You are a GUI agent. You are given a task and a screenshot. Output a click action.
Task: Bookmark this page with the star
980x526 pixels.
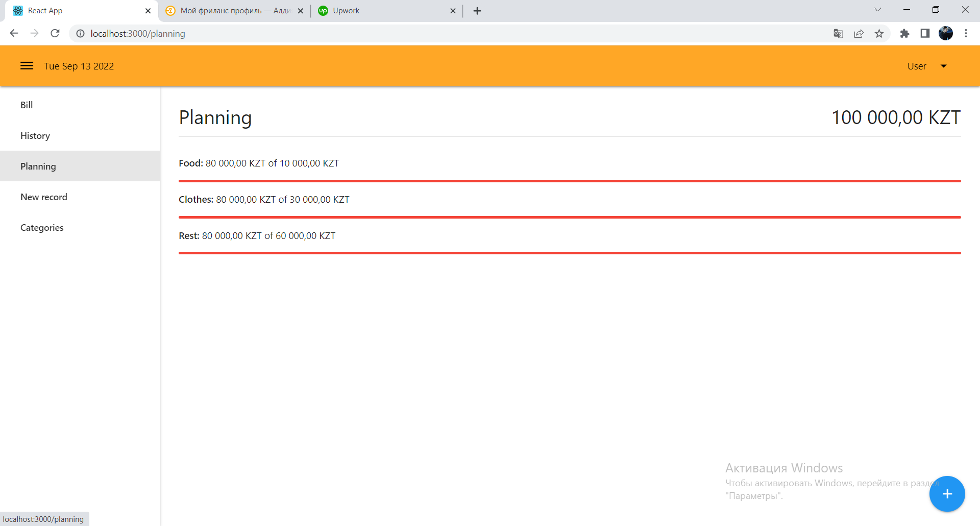(x=879, y=34)
